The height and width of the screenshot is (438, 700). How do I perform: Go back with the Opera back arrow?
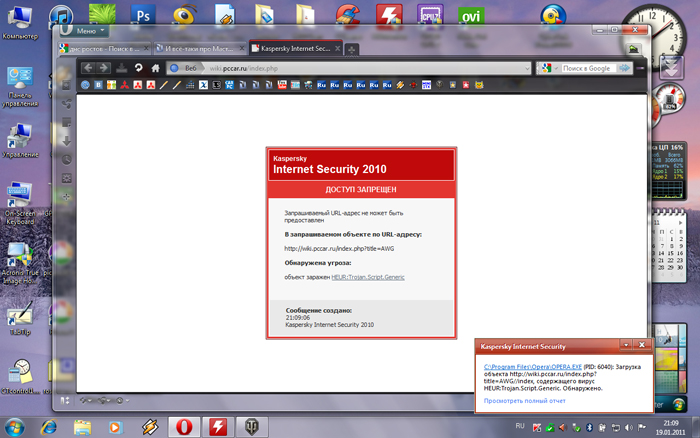coord(88,68)
